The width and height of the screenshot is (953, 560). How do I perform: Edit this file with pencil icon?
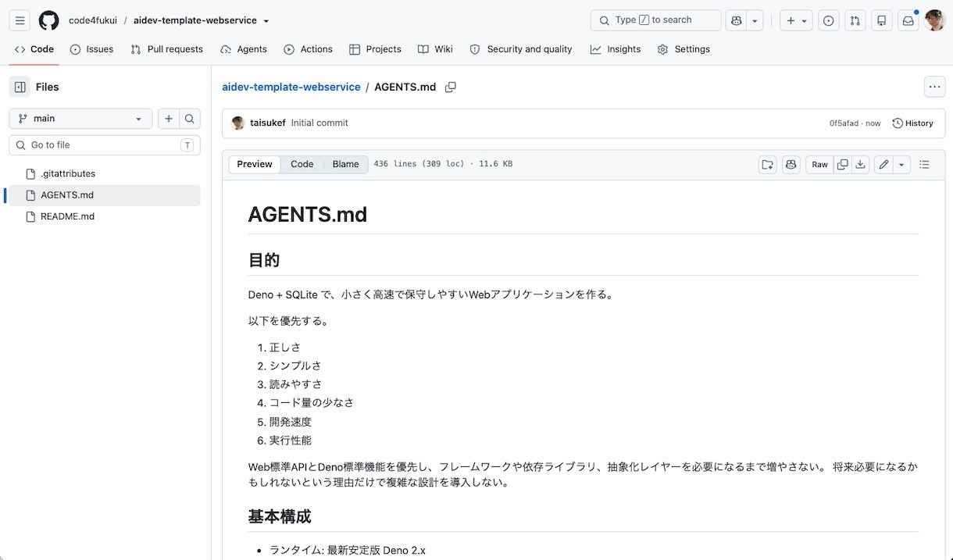point(883,165)
